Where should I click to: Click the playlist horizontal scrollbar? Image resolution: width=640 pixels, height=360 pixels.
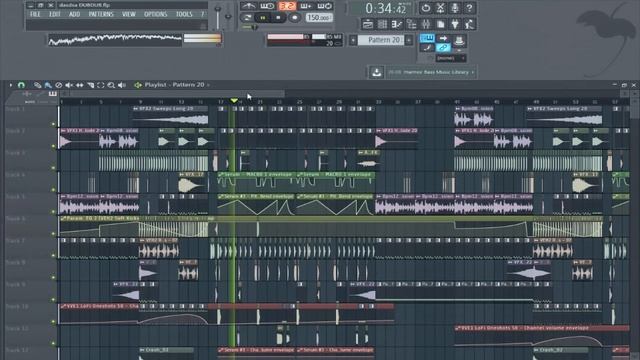pyautogui.click(x=177, y=94)
